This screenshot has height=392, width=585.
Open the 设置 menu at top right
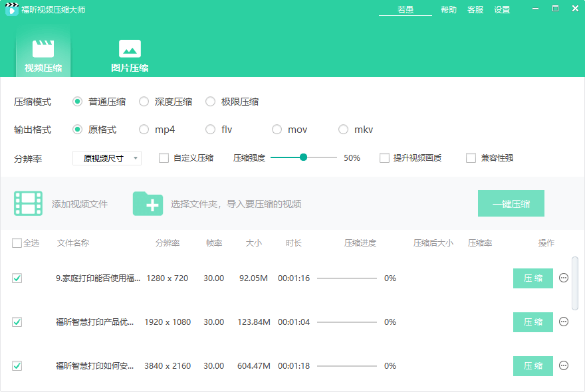[502, 10]
